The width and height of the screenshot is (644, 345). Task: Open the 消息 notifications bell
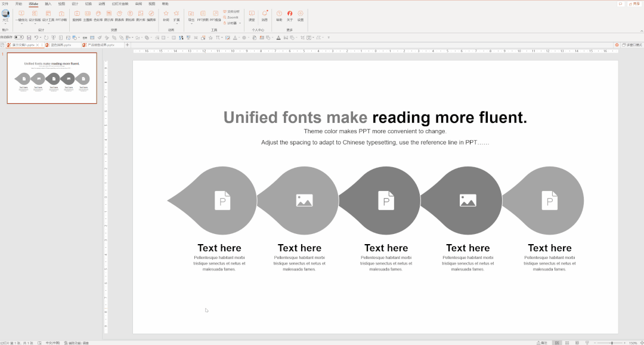click(265, 14)
